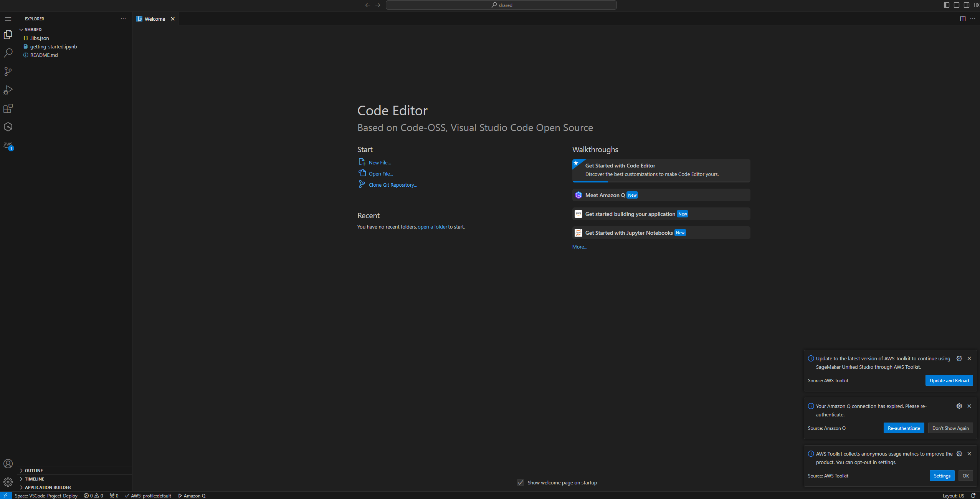Open gear on usage metrics notification

pos(959,454)
